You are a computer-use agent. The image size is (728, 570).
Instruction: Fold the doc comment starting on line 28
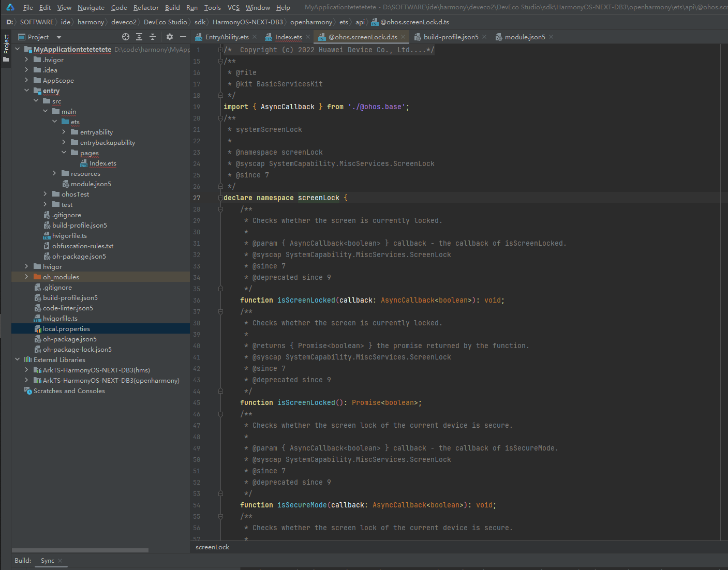[x=220, y=209]
